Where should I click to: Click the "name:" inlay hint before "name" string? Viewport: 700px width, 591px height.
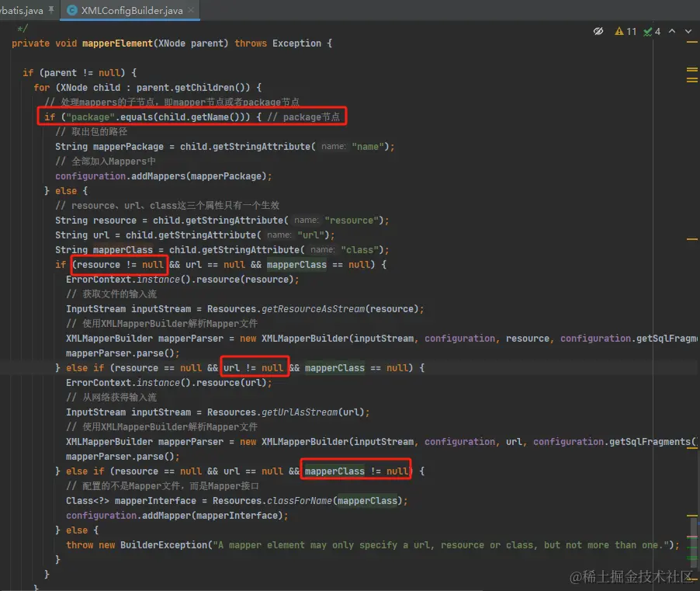(334, 147)
